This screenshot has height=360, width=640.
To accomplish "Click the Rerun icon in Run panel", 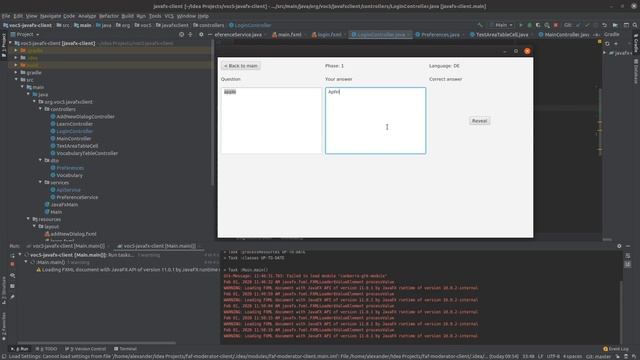I will coord(12,256).
